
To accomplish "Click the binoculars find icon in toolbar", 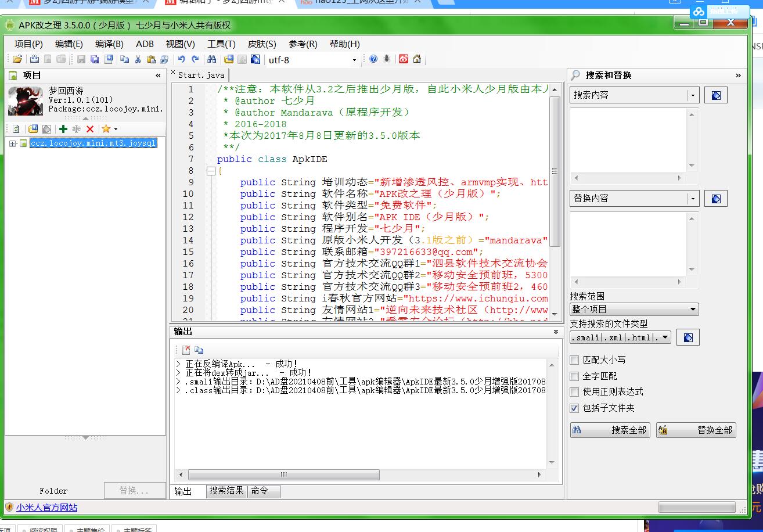I will point(211,59).
